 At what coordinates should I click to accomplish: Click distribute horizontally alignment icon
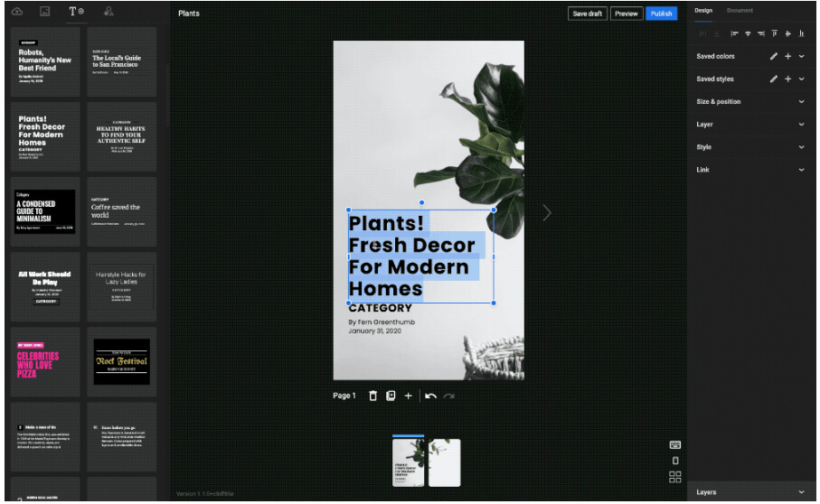tap(702, 33)
